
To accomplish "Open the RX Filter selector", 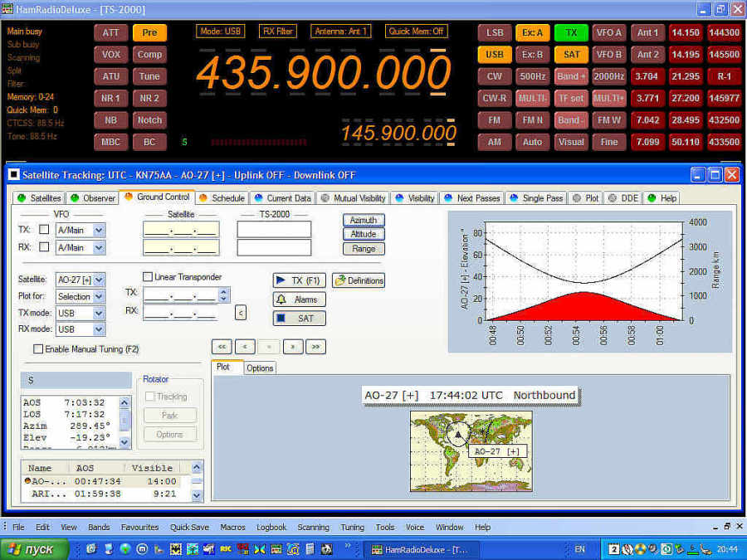I will (278, 32).
